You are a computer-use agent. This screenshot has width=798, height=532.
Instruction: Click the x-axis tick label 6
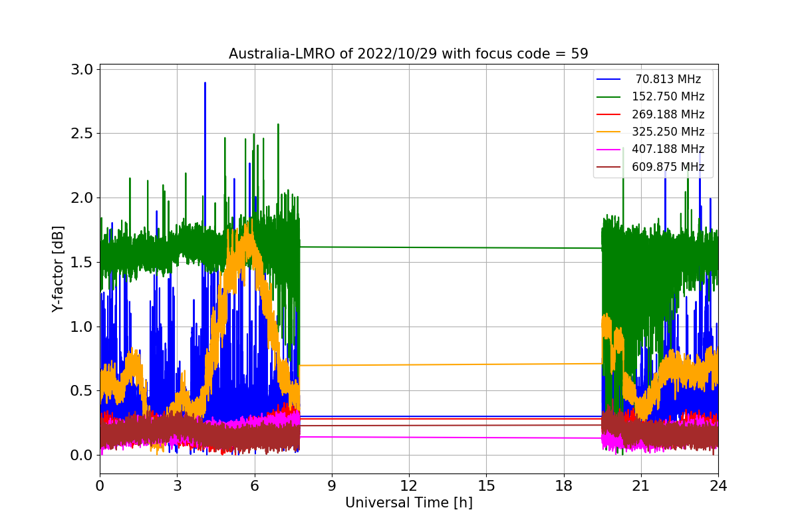[x=254, y=485]
